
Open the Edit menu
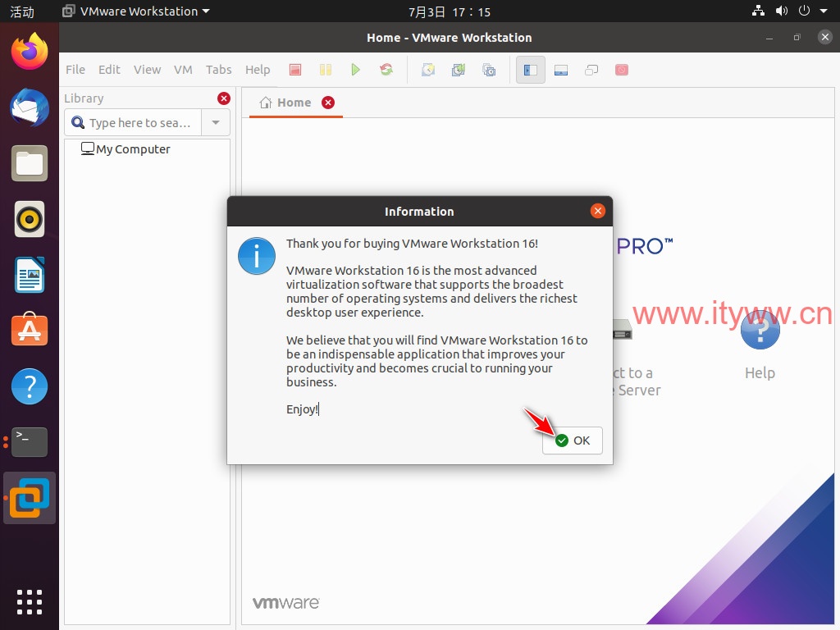click(x=109, y=70)
